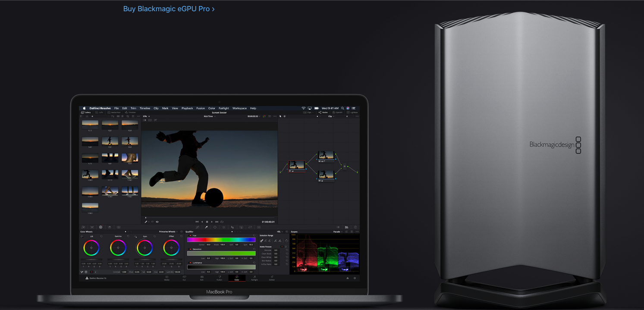This screenshot has width=644, height=310.
Task: Toggle the Media Pool panel
Action: pos(114,113)
